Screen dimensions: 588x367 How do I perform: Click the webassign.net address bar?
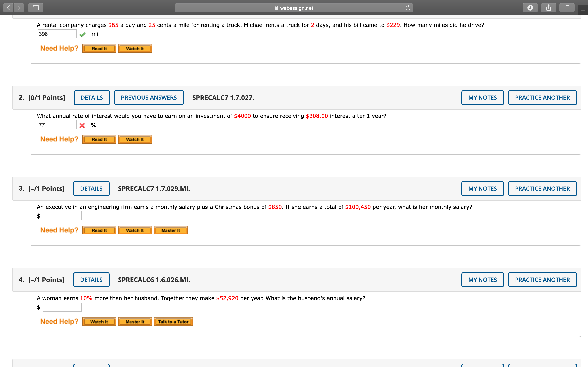[x=294, y=8]
